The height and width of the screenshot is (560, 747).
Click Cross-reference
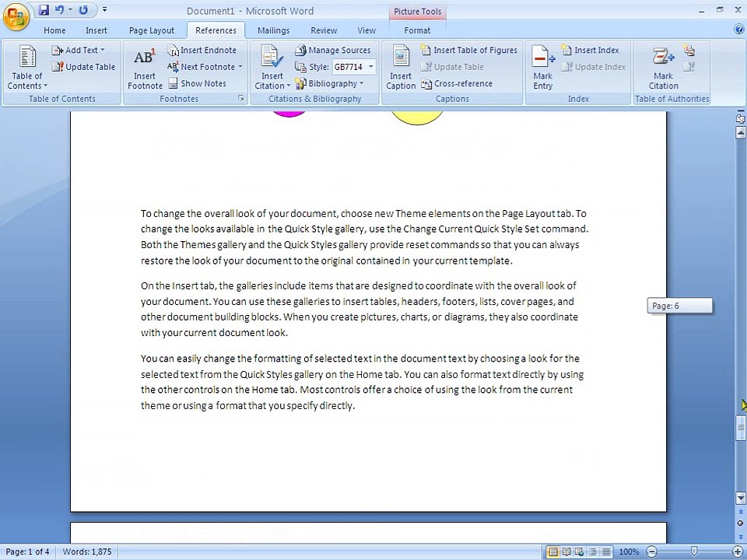(457, 84)
